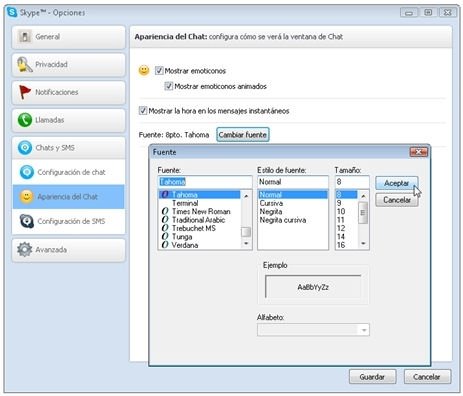
Task: Select size 14 in Tamaño list
Action: pyautogui.click(x=347, y=237)
